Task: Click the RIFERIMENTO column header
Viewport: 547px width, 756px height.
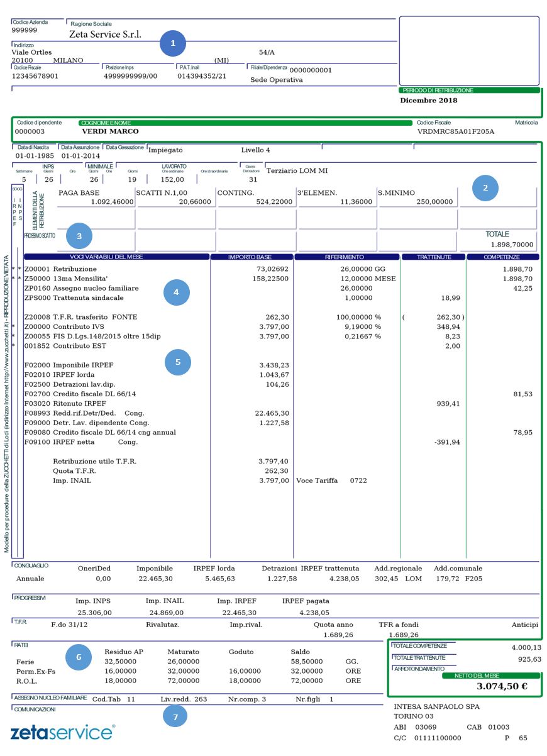Action: [346, 257]
